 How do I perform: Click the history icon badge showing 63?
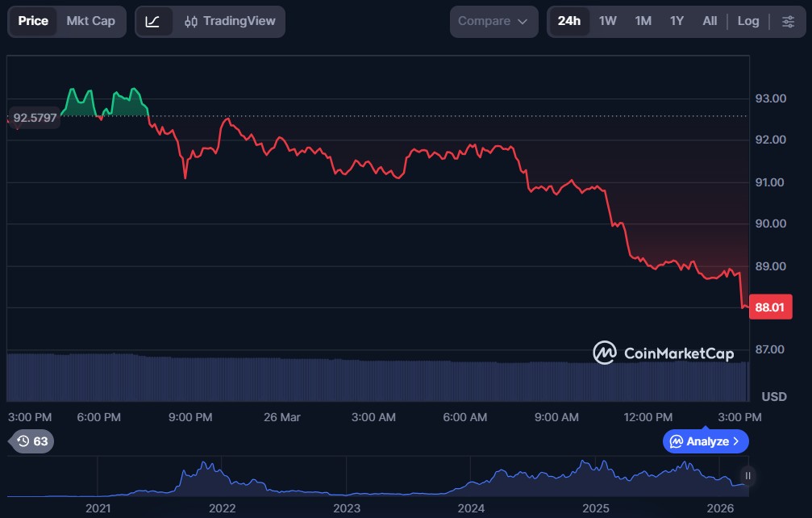click(32, 441)
